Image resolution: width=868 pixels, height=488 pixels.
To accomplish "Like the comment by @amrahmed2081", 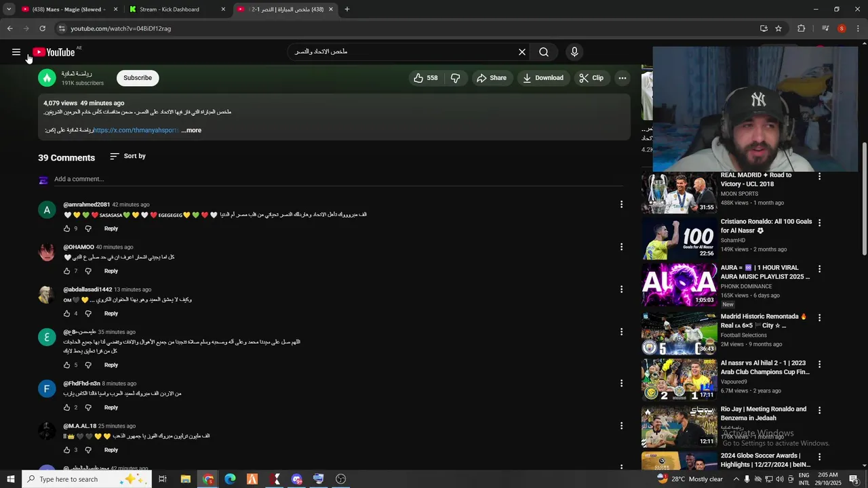I will [66, 228].
